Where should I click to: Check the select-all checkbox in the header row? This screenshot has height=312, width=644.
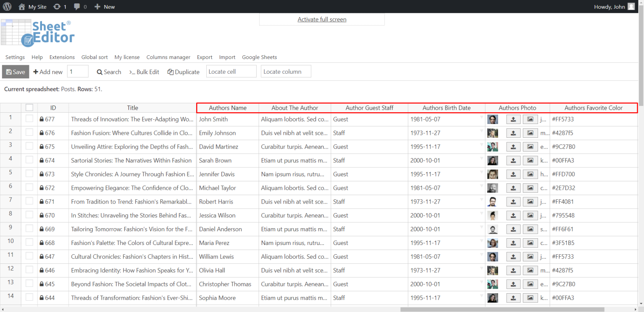pyautogui.click(x=29, y=107)
